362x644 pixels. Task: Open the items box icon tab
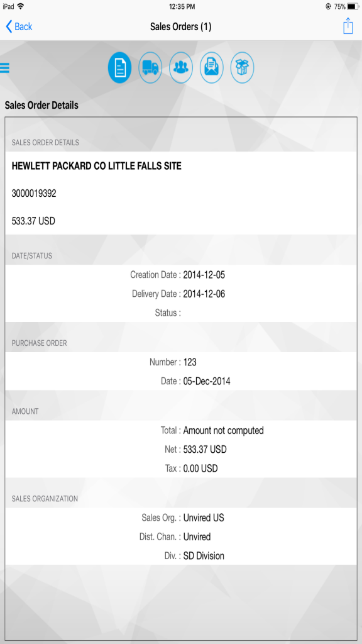coord(242,67)
